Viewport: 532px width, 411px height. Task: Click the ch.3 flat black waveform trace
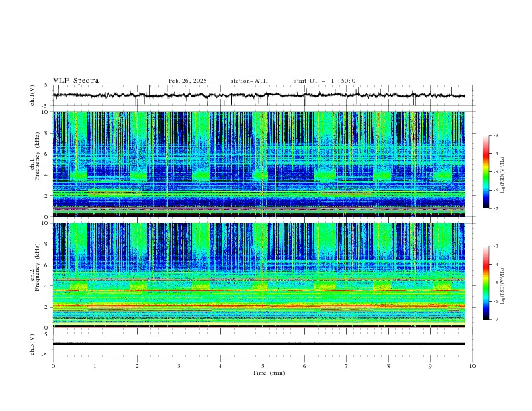click(259, 344)
